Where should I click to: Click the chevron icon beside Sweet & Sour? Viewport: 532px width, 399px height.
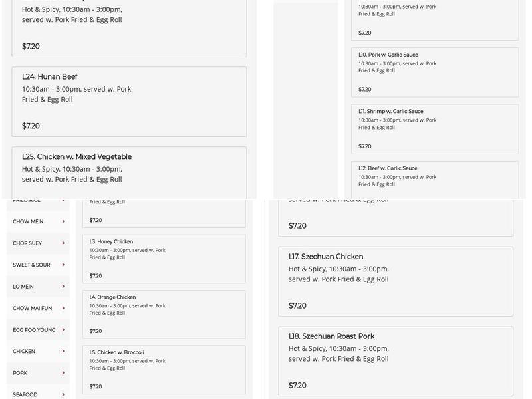pyautogui.click(x=63, y=265)
